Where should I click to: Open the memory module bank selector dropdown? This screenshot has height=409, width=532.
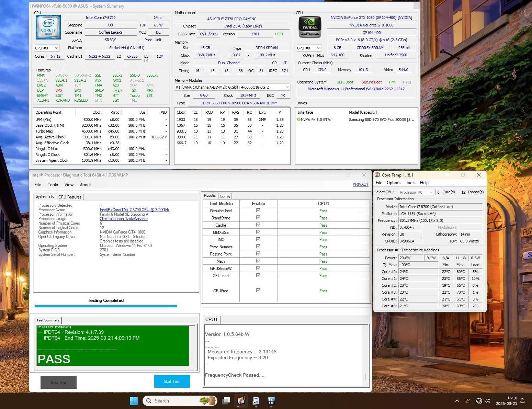[x=233, y=87]
